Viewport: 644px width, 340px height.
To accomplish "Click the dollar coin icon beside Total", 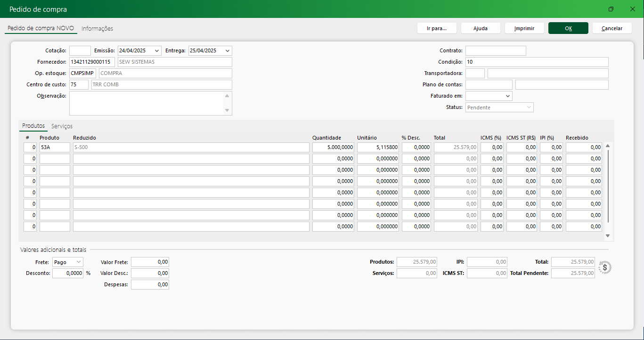I will click(605, 267).
